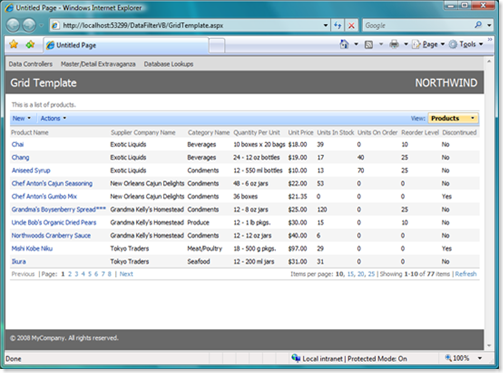The image size is (503, 373).
Task: Open the zoom level dropdown arrow
Action: 480,358
